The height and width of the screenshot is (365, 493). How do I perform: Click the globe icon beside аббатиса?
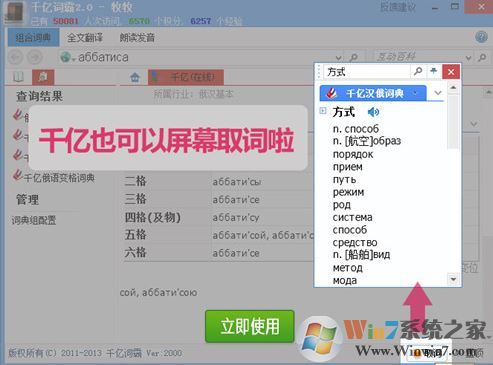click(x=65, y=57)
